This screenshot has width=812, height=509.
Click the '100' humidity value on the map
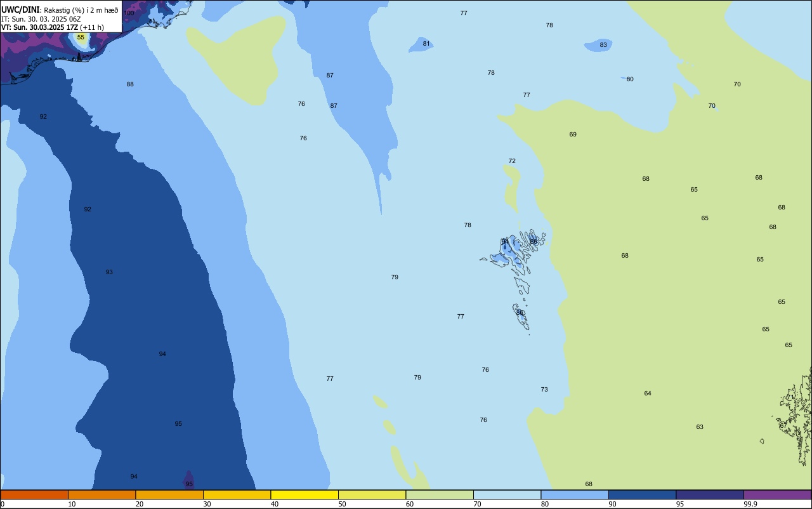coord(129,13)
